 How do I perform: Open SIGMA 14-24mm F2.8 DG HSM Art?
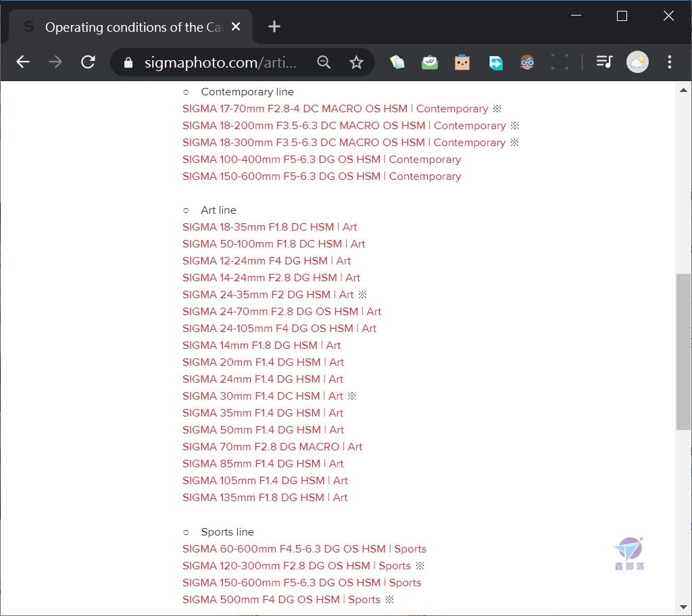(x=272, y=278)
